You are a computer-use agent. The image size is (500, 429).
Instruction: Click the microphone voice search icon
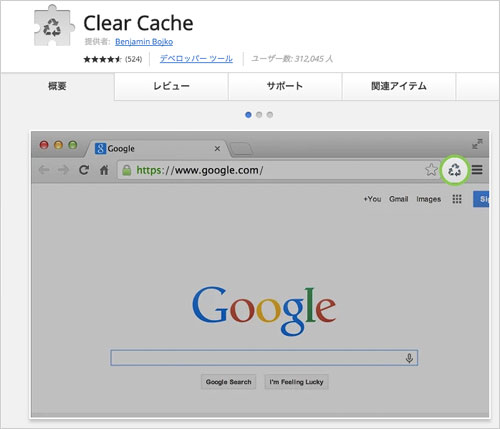tap(409, 358)
